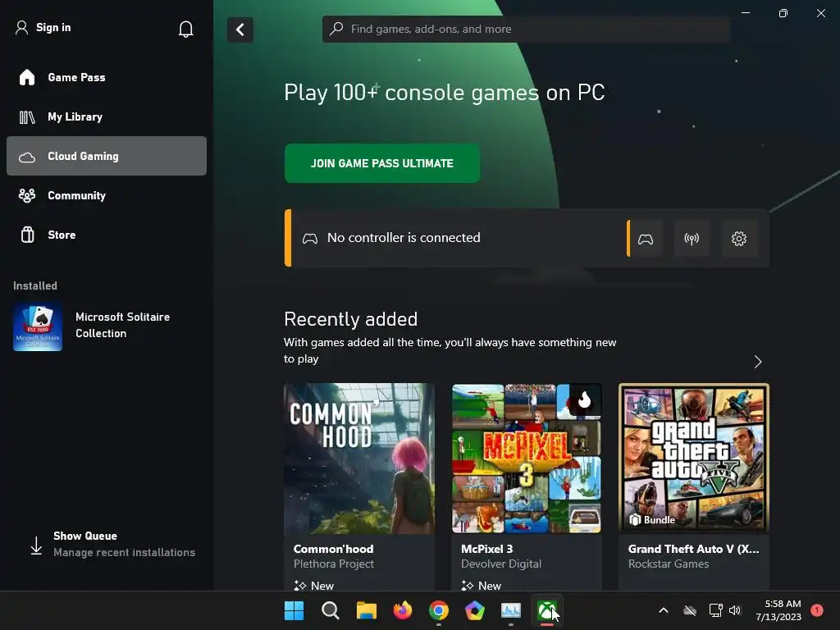Open the Store section
The width and height of the screenshot is (840, 630).
click(106, 235)
